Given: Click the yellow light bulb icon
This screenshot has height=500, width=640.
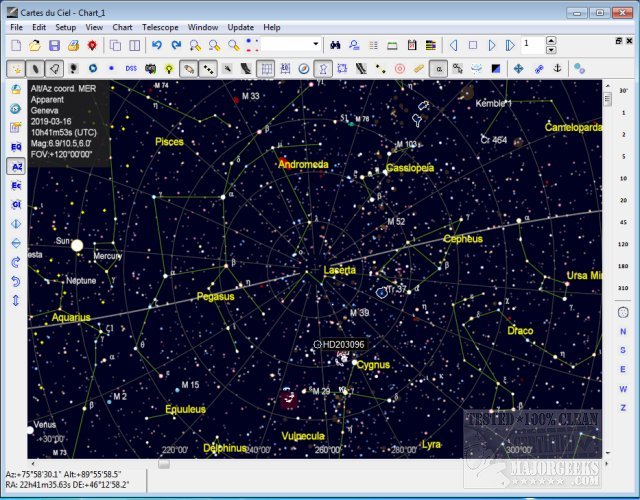Looking at the screenshot, I should 169,69.
